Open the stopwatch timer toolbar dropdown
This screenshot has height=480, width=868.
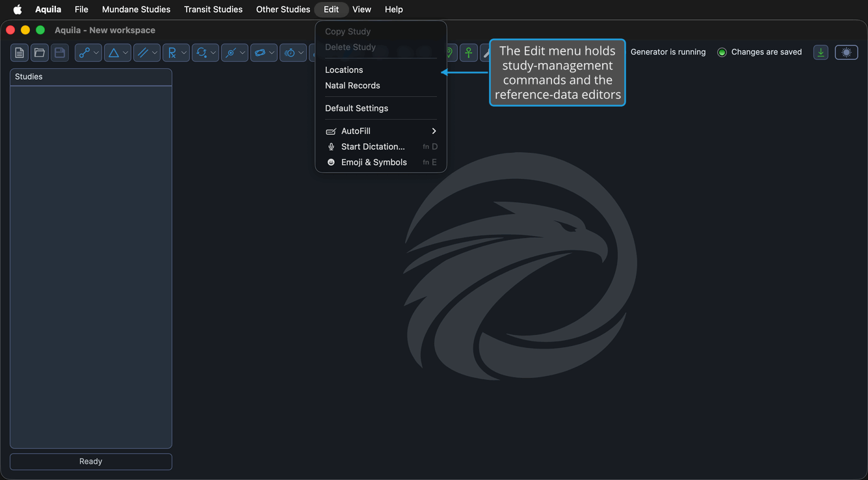click(293, 53)
